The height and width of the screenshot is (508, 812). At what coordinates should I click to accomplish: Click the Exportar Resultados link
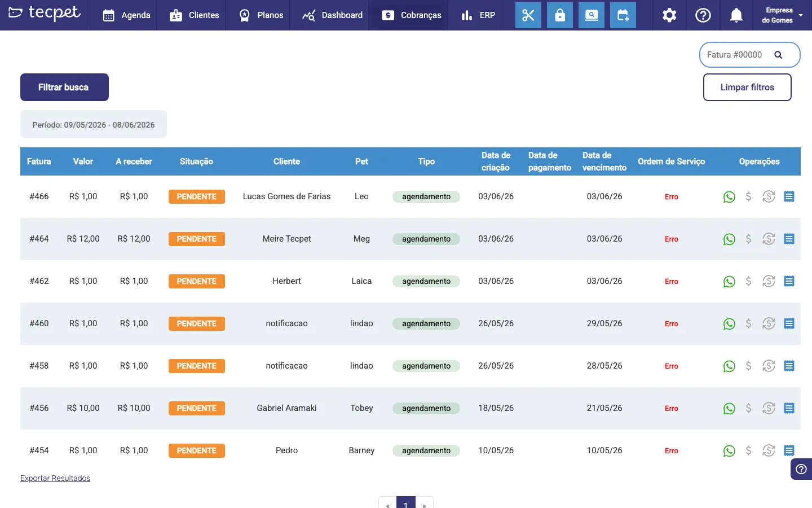coord(55,478)
